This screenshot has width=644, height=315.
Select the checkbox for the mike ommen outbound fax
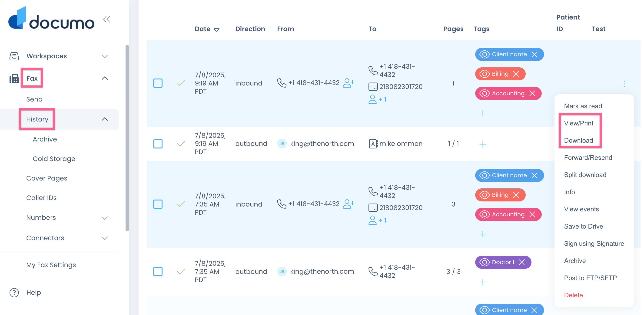click(x=158, y=144)
